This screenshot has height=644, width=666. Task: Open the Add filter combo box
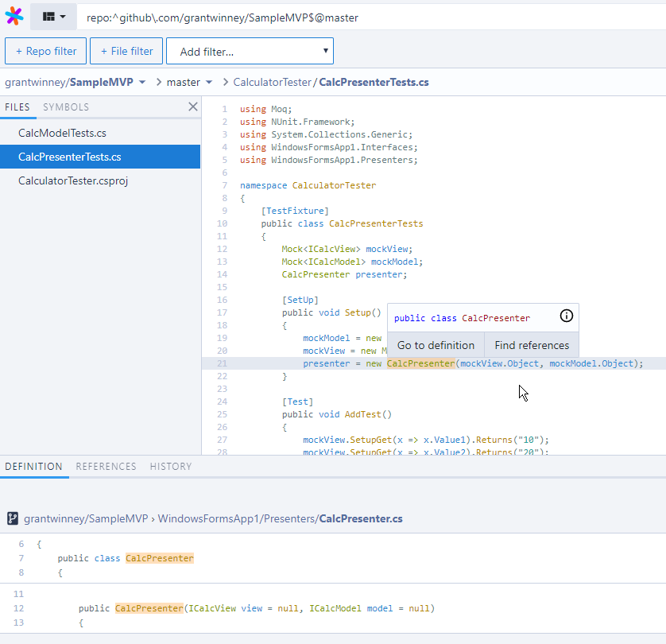coord(250,51)
